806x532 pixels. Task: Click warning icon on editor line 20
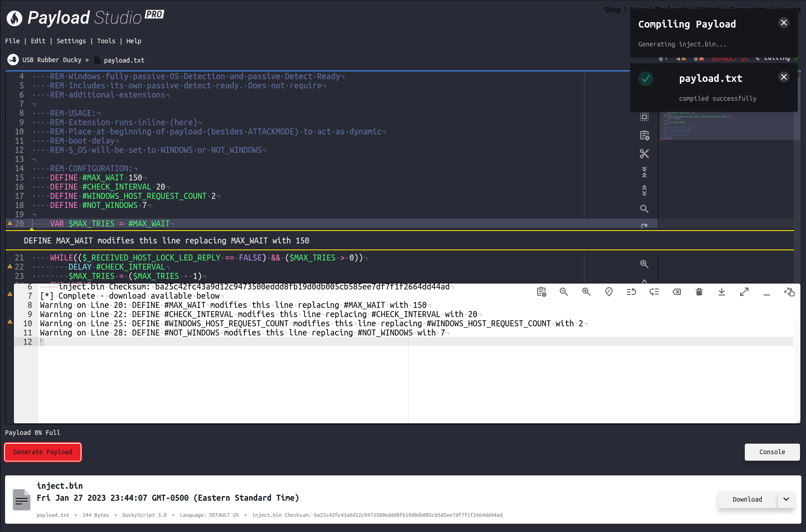click(x=10, y=224)
